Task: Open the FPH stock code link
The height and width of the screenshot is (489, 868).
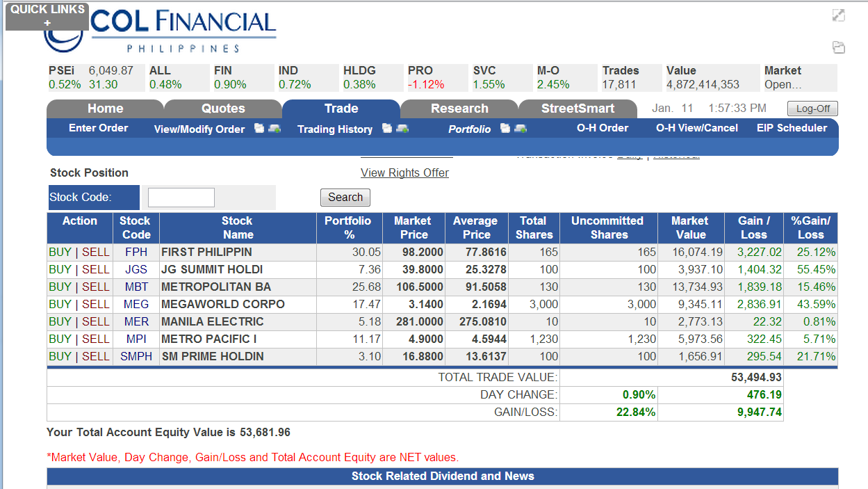Action: [x=136, y=252]
